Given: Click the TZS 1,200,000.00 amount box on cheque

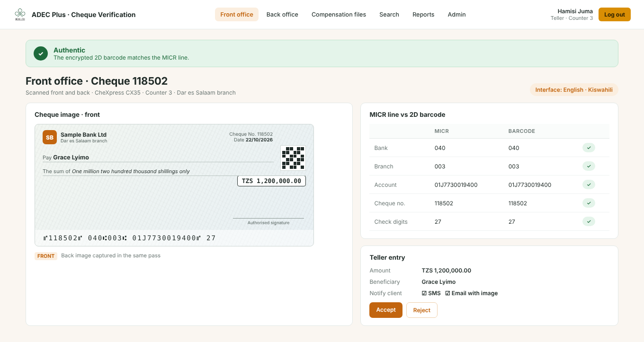Looking at the screenshot, I should (271, 181).
